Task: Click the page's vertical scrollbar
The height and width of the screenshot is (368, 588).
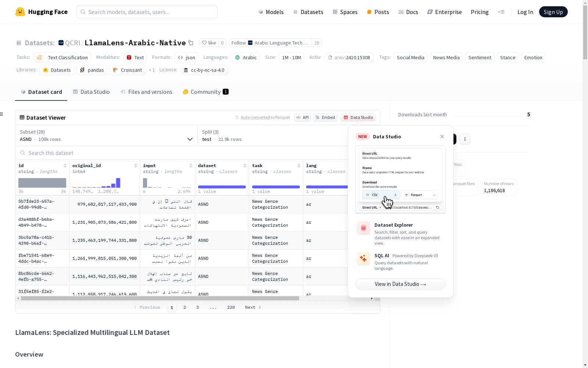Action: point(585,33)
